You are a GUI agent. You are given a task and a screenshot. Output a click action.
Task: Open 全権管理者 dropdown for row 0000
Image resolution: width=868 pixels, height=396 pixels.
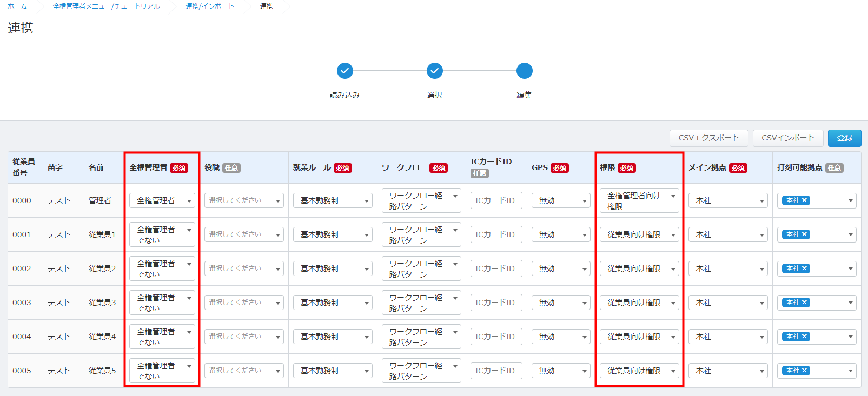coord(162,200)
